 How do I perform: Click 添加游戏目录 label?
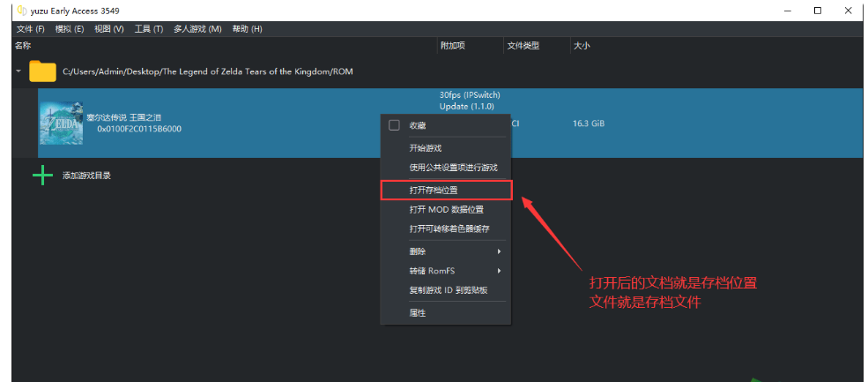(87, 176)
